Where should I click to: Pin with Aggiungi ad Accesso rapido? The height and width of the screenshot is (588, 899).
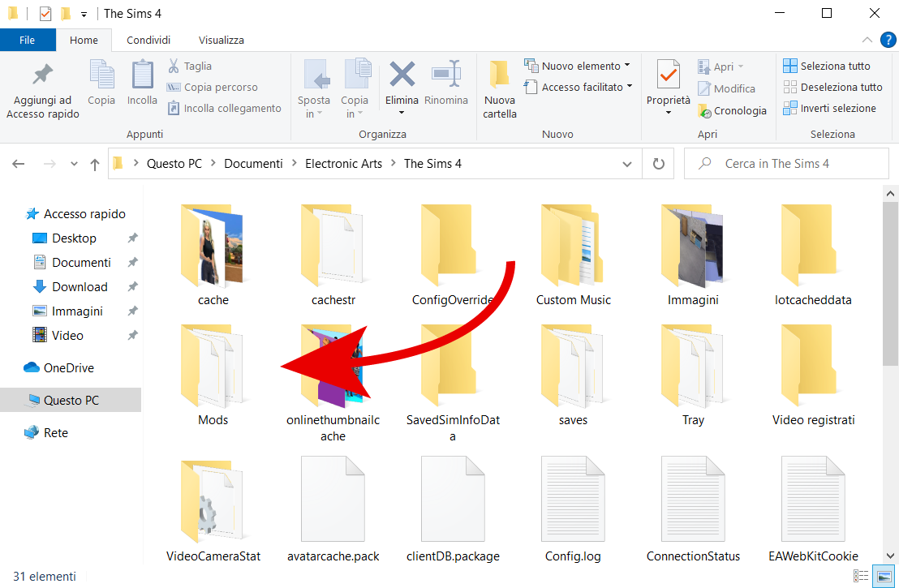[42, 76]
